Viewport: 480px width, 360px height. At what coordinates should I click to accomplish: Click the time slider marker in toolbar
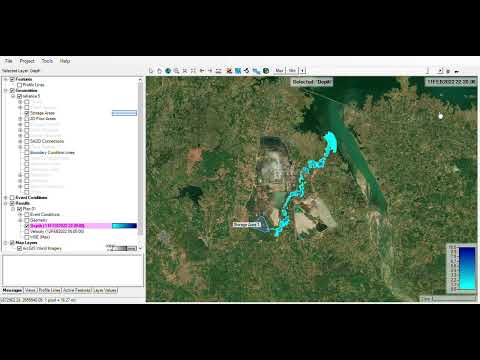428,70
